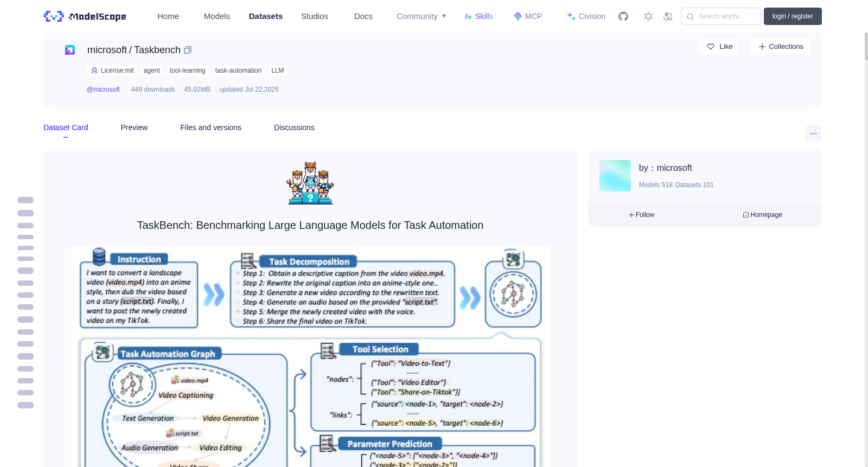
Task: Switch language with the translate icon
Action: 668,16
